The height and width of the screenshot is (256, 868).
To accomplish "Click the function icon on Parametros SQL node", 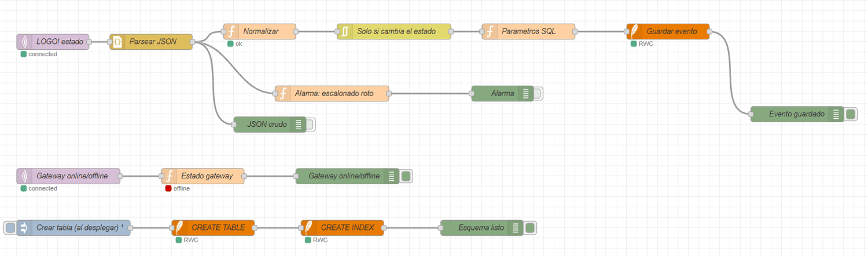I will click(x=489, y=31).
